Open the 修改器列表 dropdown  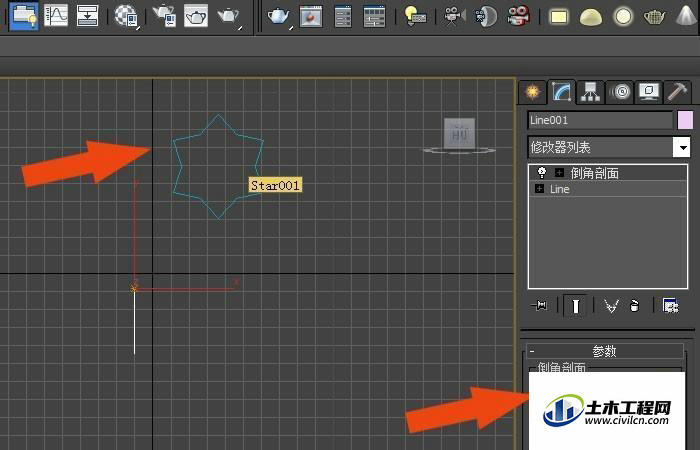point(609,147)
